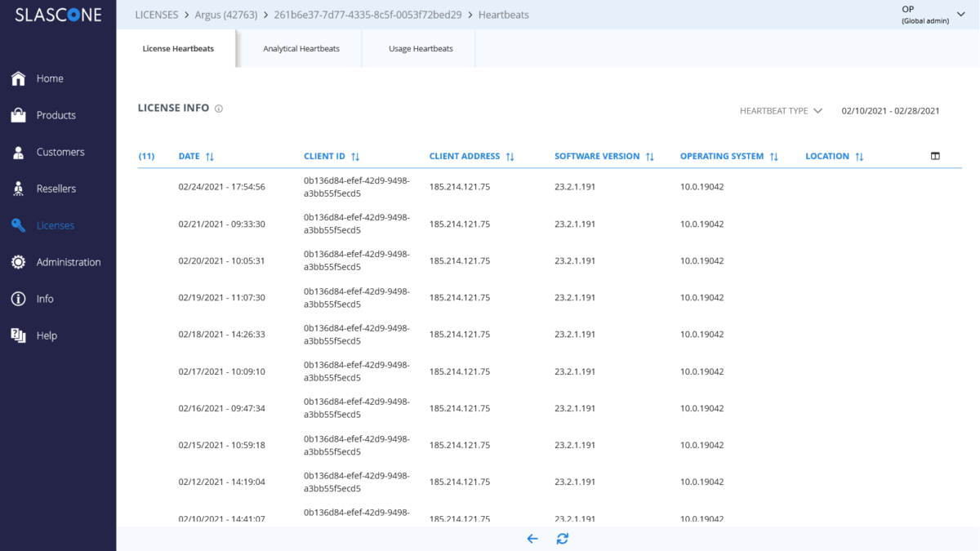Screen dimensions: 980x551
Task: Sort by Software Version arrows
Action: pyautogui.click(x=650, y=157)
